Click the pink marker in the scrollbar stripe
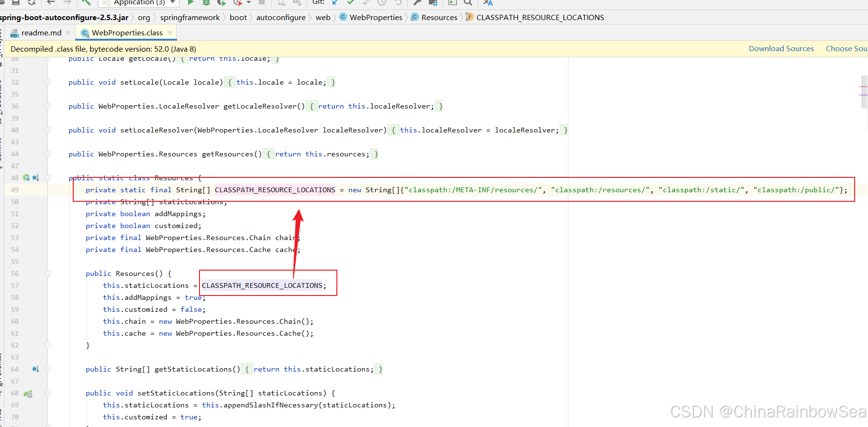868x427 pixels. point(863,87)
